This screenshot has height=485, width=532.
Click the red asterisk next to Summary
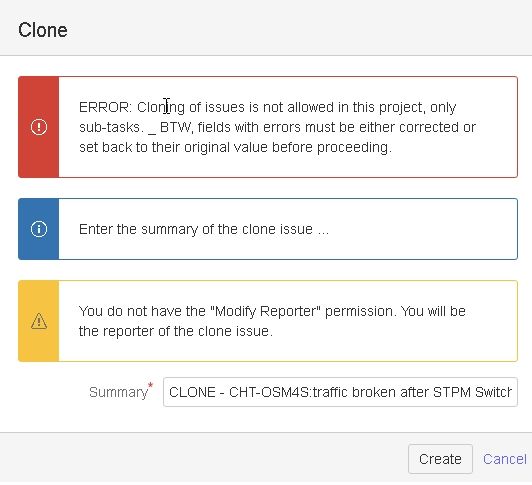151,385
